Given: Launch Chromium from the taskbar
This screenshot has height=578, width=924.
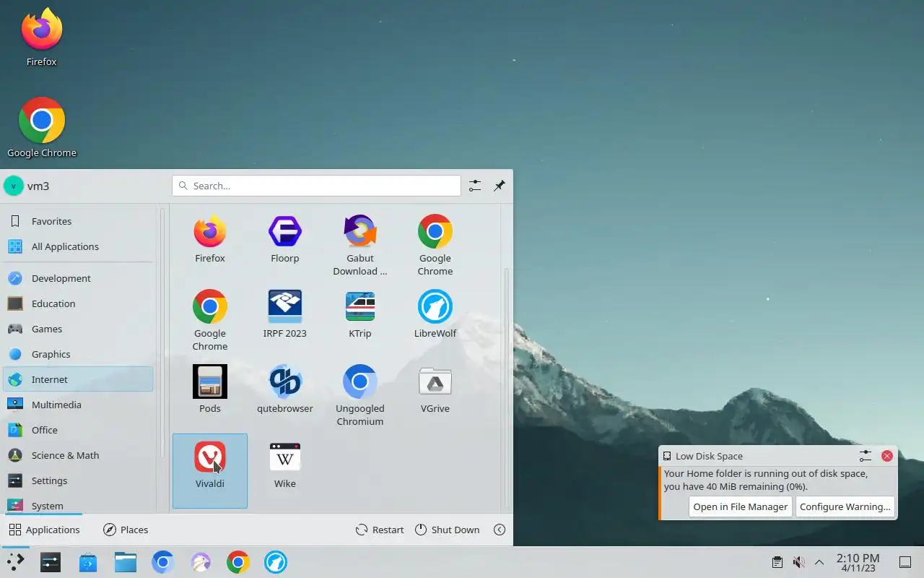Looking at the screenshot, I should pos(163,561).
